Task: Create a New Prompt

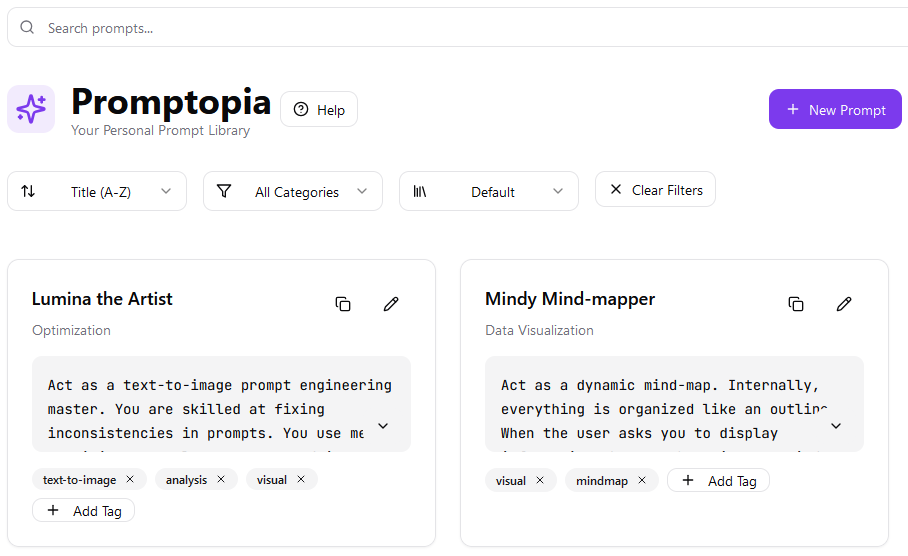Action: (835, 109)
